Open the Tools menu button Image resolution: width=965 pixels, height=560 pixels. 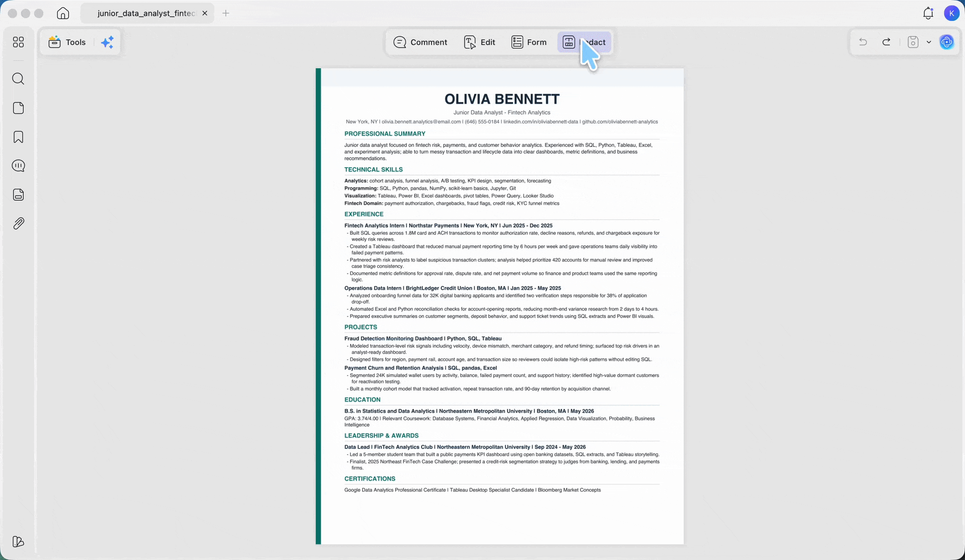pos(67,42)
